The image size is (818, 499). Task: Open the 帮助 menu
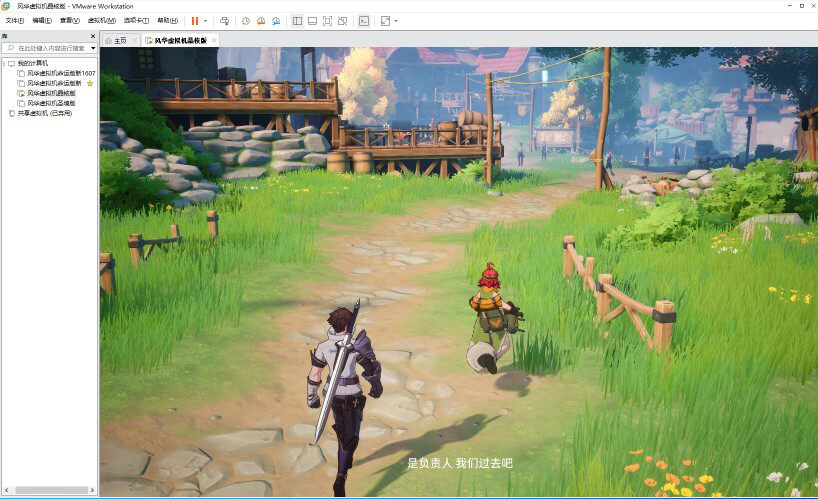point(167,20)
